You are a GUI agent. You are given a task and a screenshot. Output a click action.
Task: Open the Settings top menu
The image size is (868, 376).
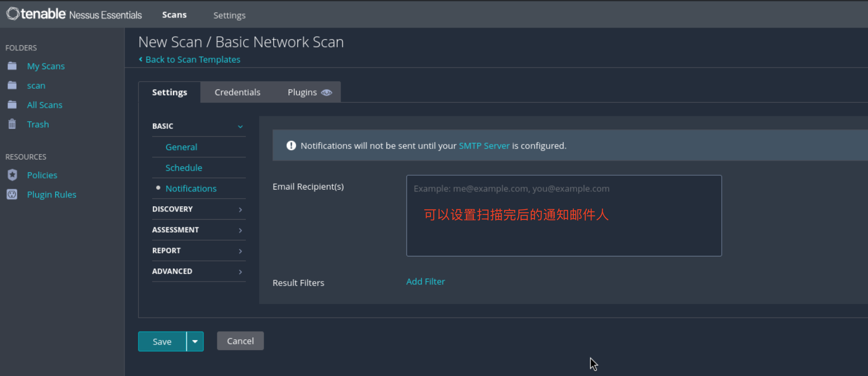point(229,15)
